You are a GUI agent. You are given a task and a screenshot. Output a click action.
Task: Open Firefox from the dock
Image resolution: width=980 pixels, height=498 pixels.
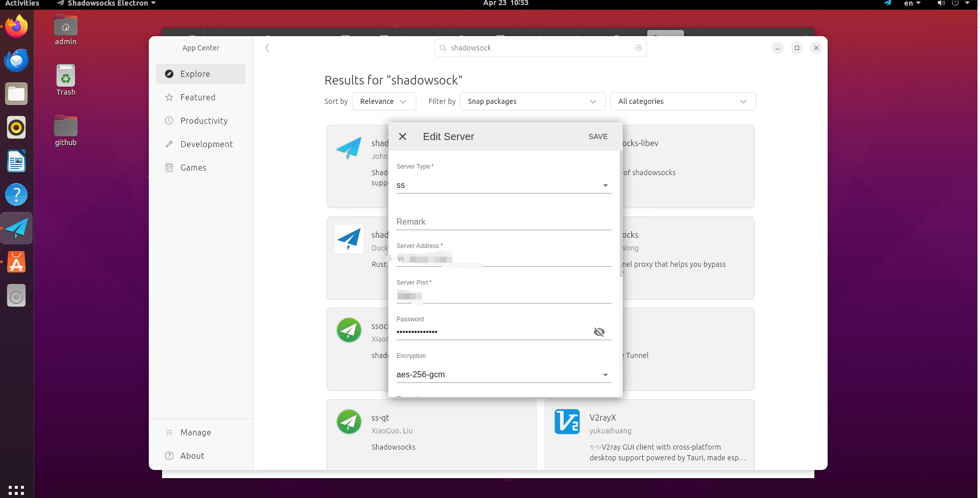[x=16, y=26]
